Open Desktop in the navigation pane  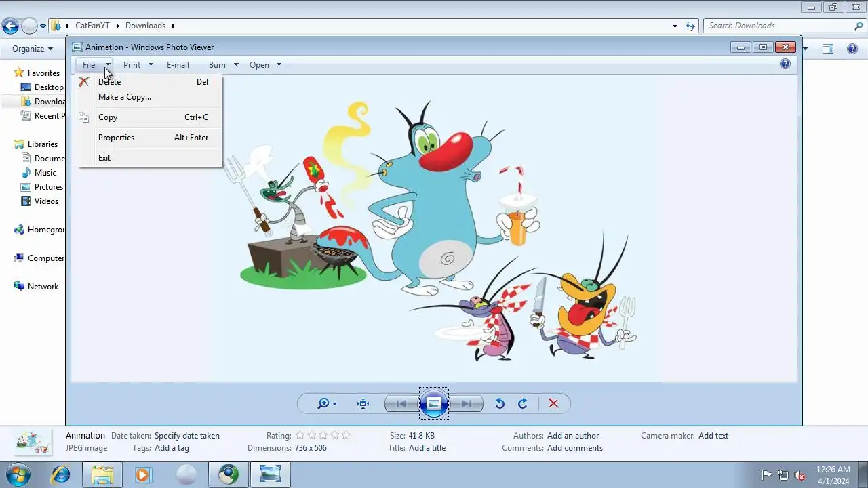click(49, 87)
